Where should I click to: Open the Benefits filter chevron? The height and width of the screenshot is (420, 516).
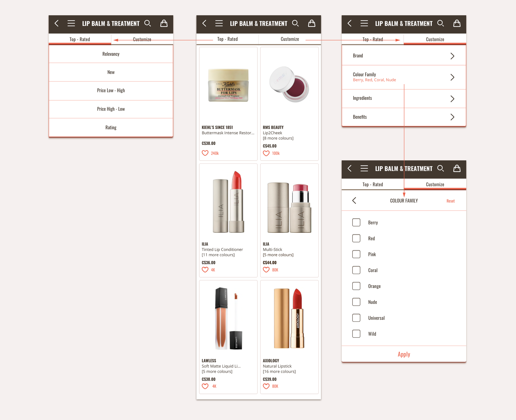pos(452,117)
